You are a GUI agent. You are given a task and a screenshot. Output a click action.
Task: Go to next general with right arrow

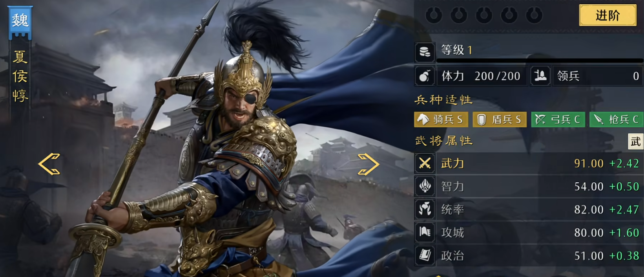[368, 164]
